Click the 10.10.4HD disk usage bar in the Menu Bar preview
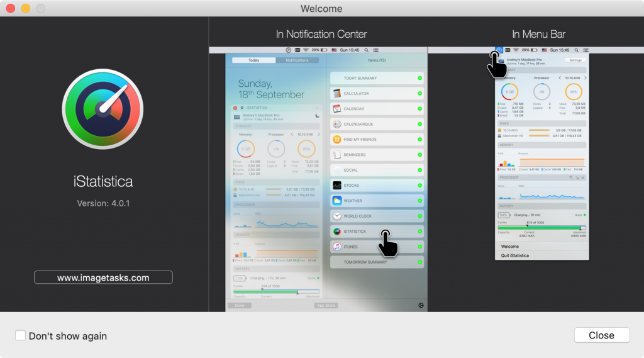This screenshot has width=644, height=358. coord(540,130)
